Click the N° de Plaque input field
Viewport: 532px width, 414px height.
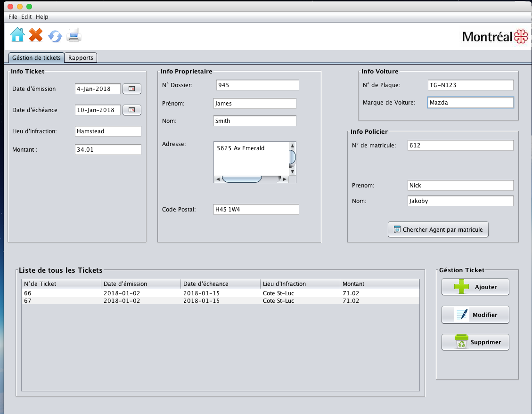(x=470, y=85)
